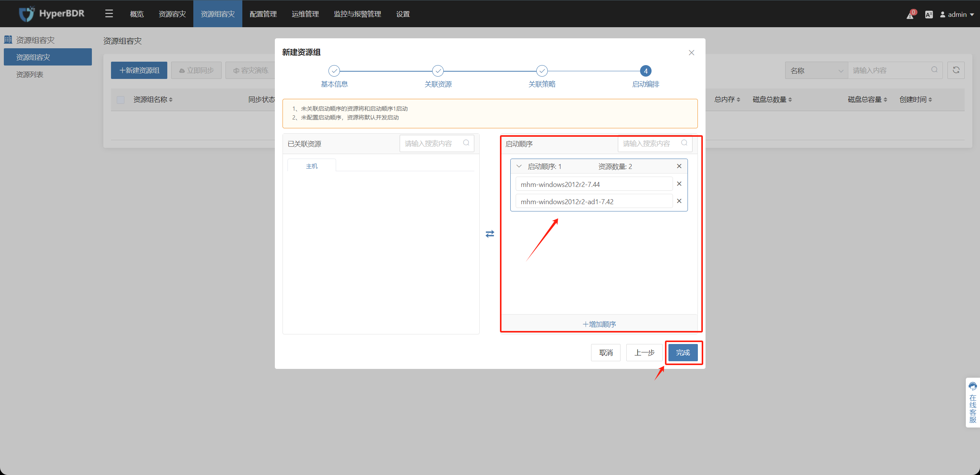Click the HyperBDR logo
The height and width of the screenshot is (475, 980).
(x=52, y=14)
